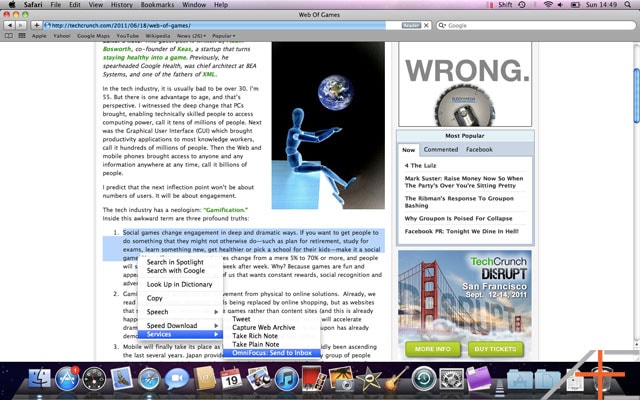Screen dimensions: 640x400
Task: Select OmniFocus: Send to Inbox
Action: click(272, 353)
